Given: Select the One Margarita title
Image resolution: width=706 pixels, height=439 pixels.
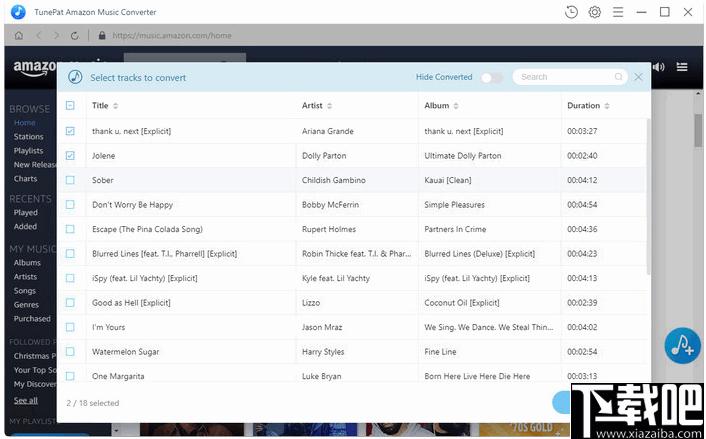Looking at the screenshot, I should pyautogui.click(x=118, y=376).
